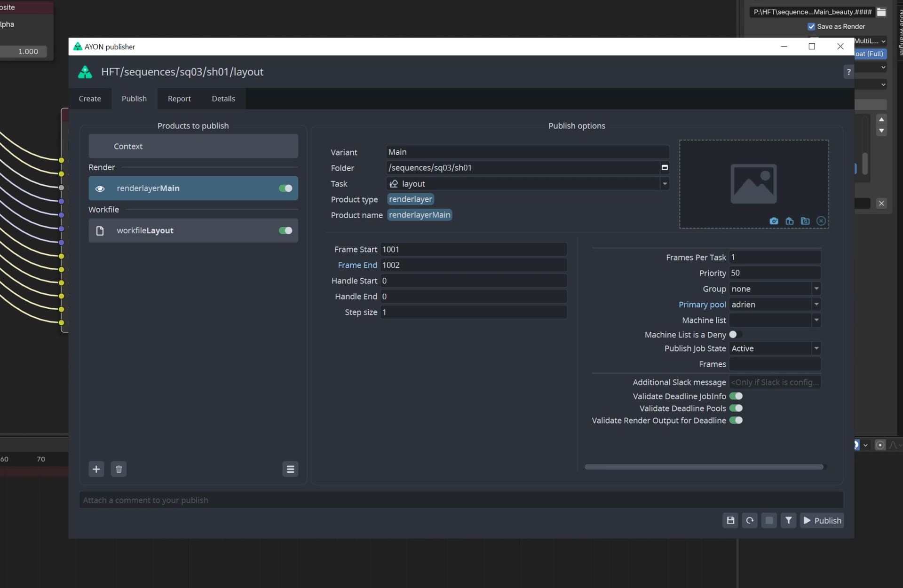The image size is (903, 588).
Task: Click the Additional Slack message field
Action: 775,382
